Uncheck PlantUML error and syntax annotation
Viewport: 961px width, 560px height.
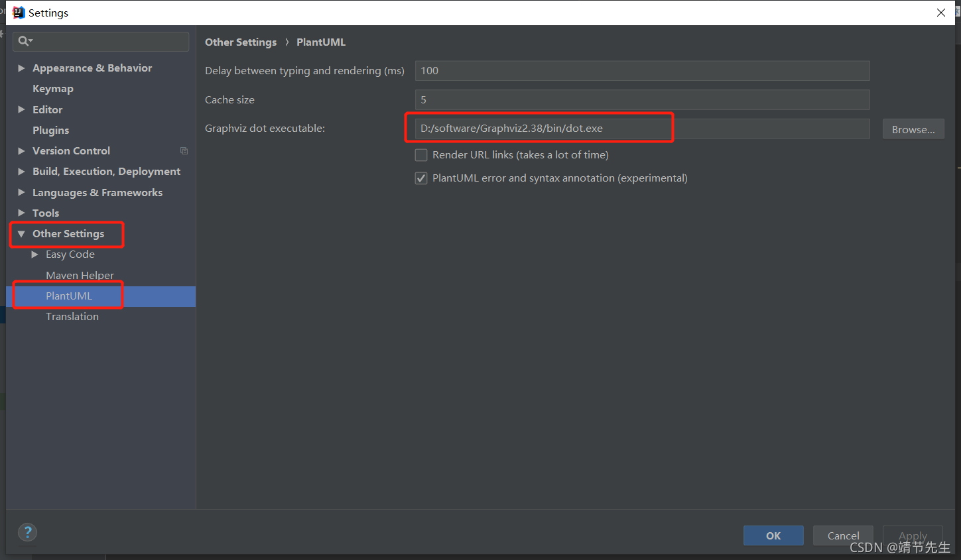421,178
